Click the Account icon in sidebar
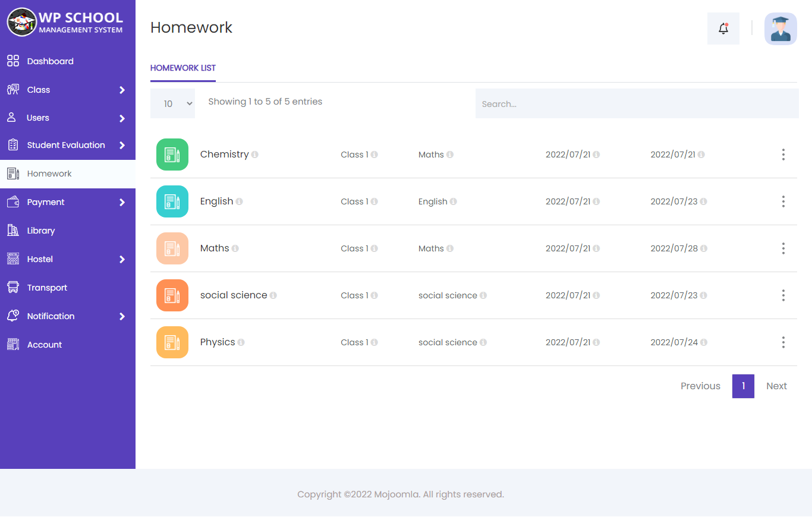The width and height of the screenshot is (812, 517). [13, 345]
